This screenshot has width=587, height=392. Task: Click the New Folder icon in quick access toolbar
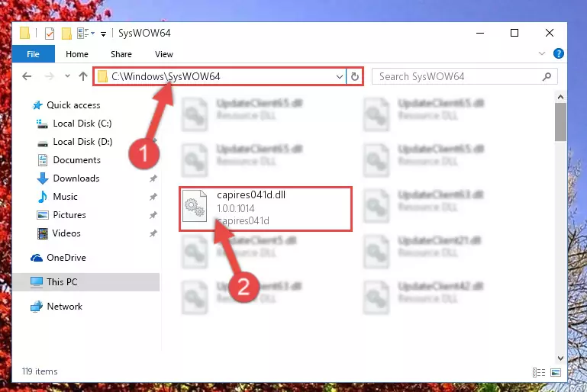(x=66, y=34)
